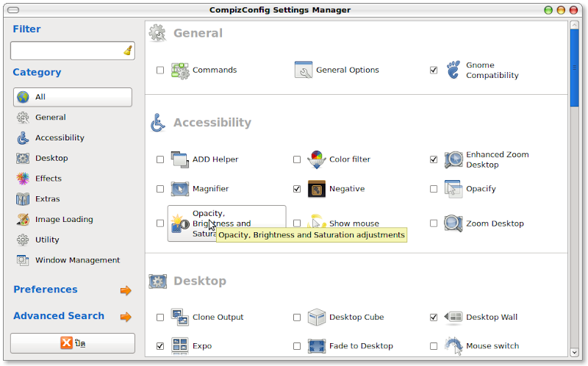Enable the Opacify checkbox
The image size is (588, 366).
(434, 189)
